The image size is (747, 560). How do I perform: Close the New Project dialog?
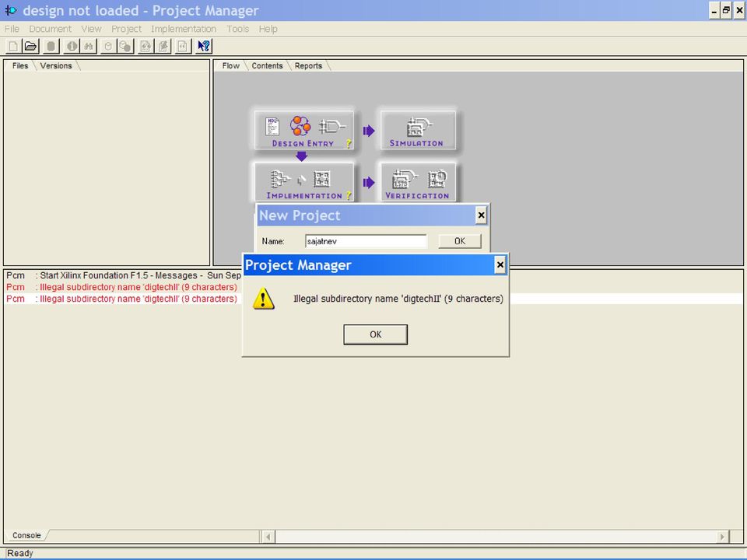pyautogui.click(x=481, y=215)
